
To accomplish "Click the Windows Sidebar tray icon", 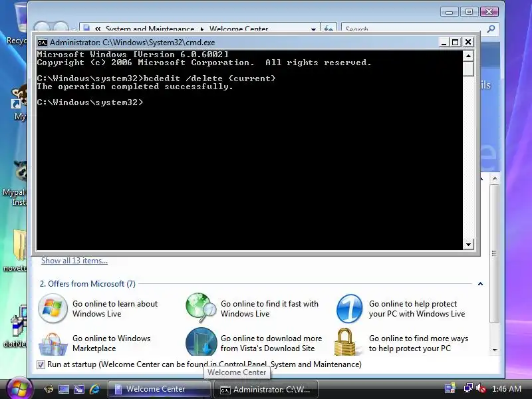I will pos(450,388).
